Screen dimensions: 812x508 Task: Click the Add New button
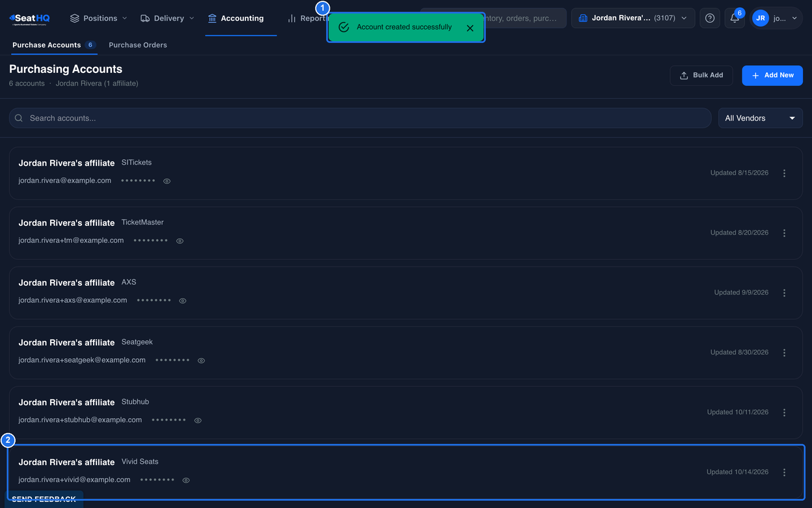click(772, 76)
